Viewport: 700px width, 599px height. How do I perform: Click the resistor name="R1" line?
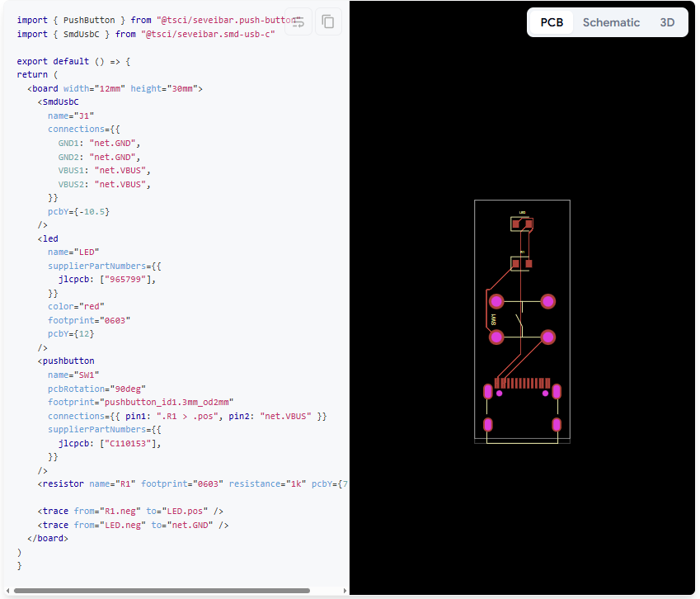(x=193, y=483)
